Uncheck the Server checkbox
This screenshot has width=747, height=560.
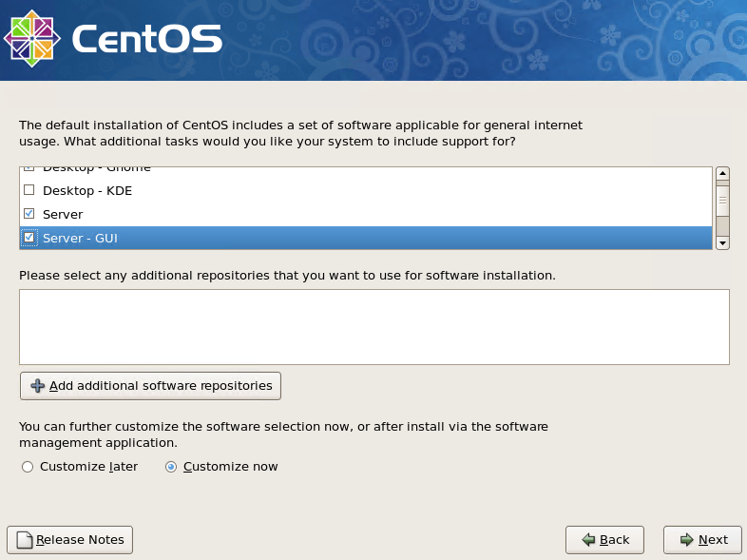29,214
